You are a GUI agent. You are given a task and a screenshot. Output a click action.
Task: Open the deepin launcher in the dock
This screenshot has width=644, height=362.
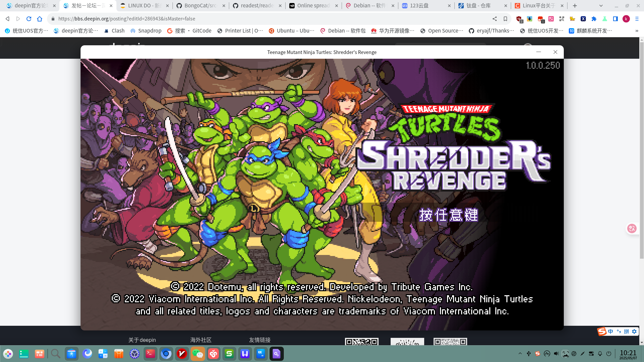point(8,354)
